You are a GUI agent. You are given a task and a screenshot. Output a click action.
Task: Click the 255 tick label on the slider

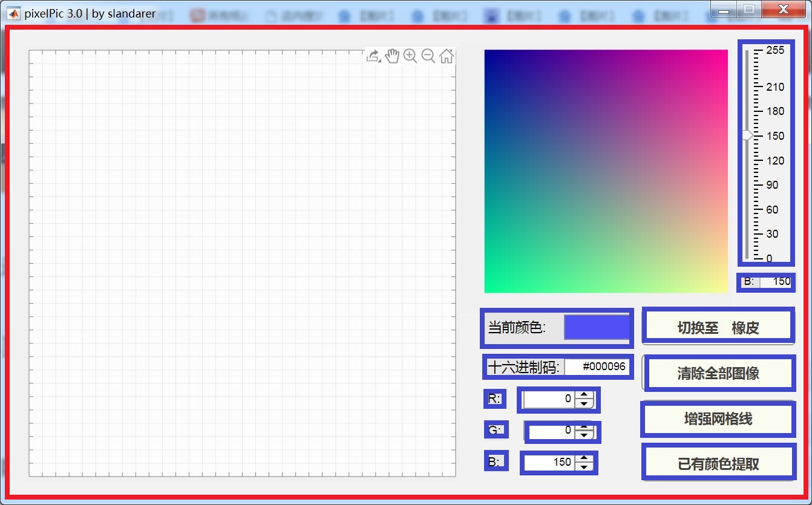pyautogui.click(x=775, y=50)
